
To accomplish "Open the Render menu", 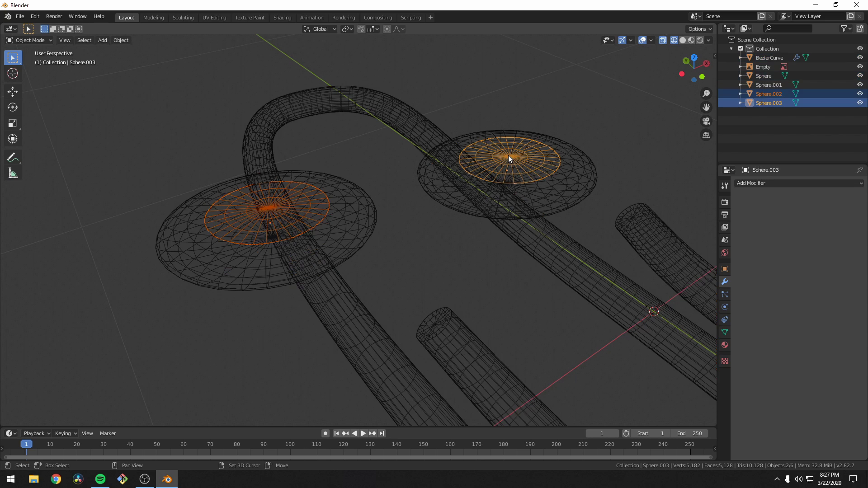I will click(54, 16).
